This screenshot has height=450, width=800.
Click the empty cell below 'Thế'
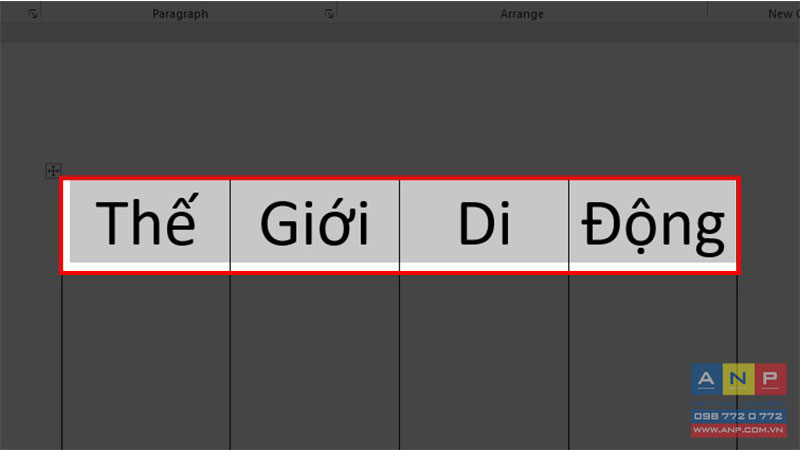tap(146, 360)
